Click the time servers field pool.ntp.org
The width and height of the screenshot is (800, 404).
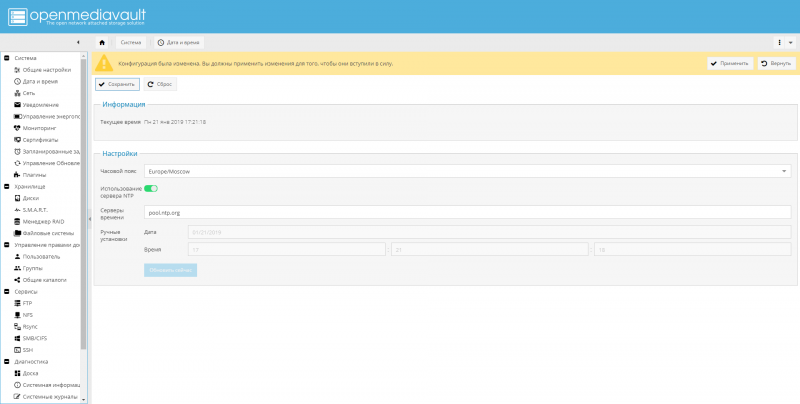(467, 212)
